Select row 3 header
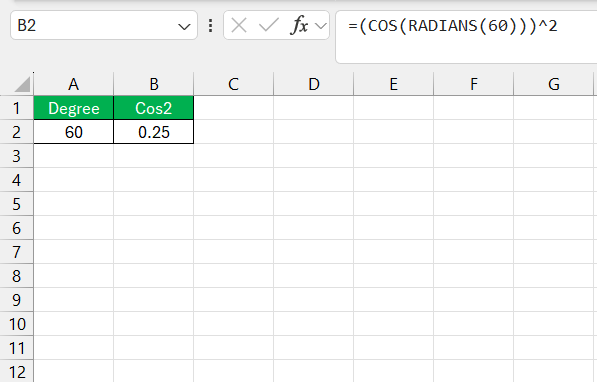The width and height of the screenshot is (597, 382). 16,156
